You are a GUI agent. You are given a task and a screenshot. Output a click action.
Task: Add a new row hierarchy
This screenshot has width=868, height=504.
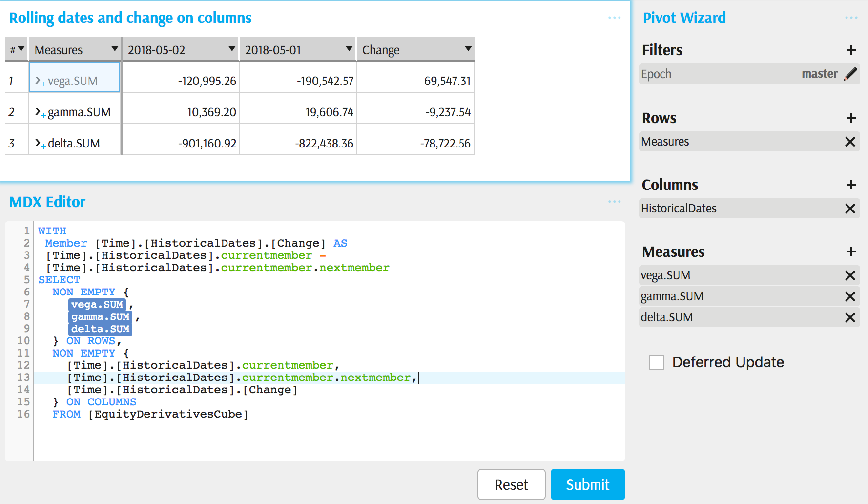coord(851,118)
